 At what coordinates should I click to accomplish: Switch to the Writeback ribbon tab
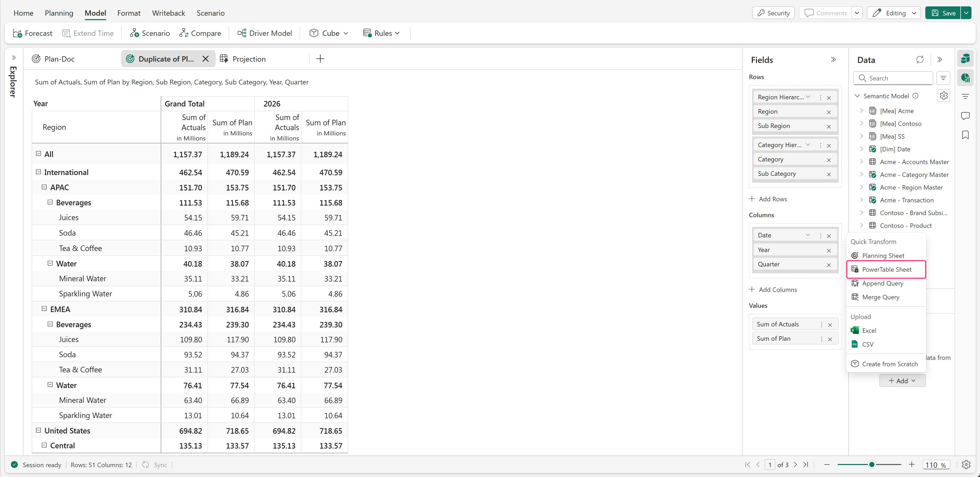[x=169, y=13]
